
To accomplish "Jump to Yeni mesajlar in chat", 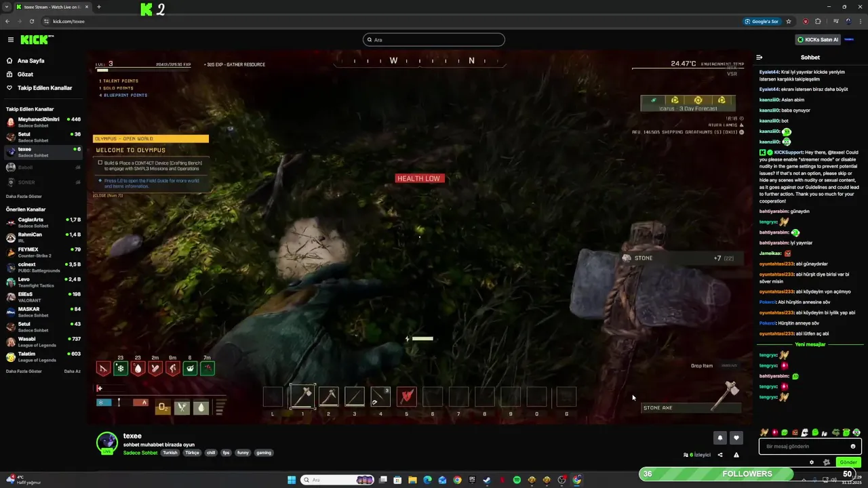I will pyautogui.click(x=810, y=344).
